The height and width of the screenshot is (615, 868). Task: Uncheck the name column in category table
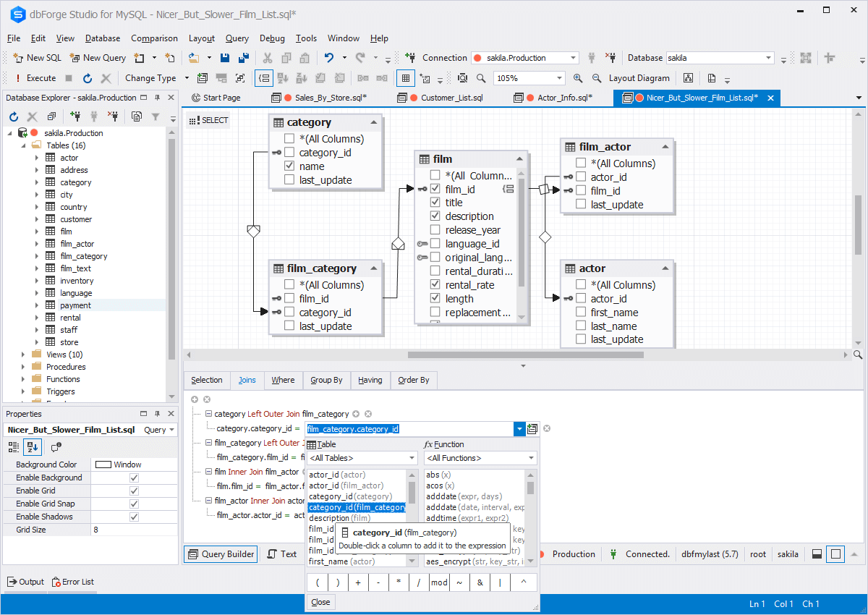[x=289, y=166]
